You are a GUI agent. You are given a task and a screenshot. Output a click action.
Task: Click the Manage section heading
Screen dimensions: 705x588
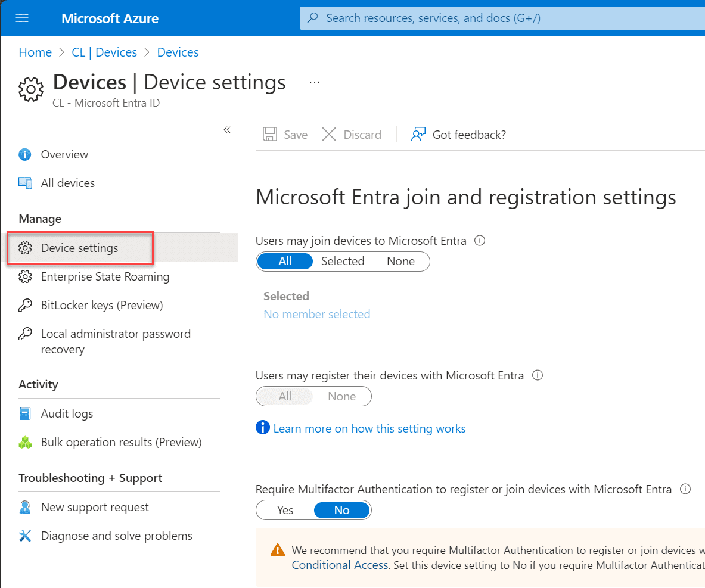pos(40,219)
